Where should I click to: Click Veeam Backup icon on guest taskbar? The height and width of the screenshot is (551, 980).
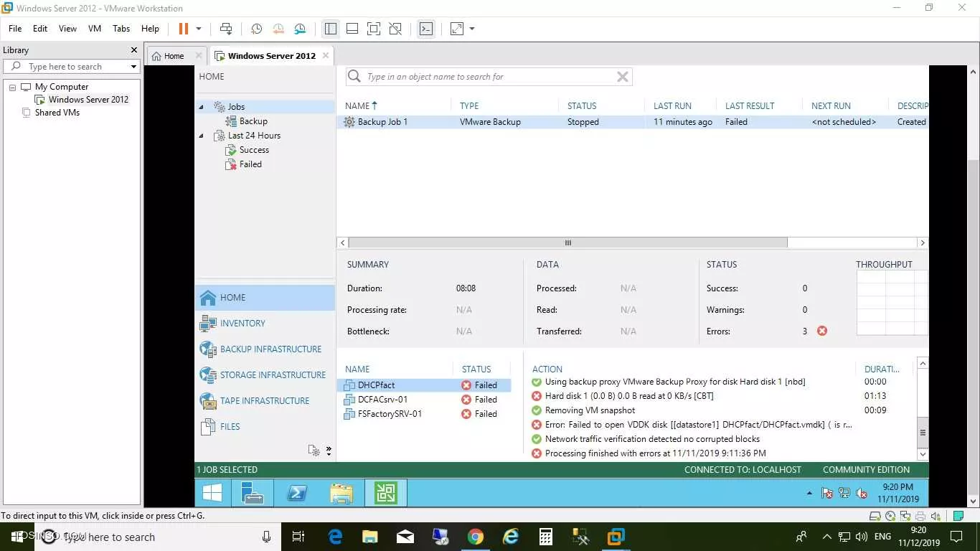pos(386,493)
